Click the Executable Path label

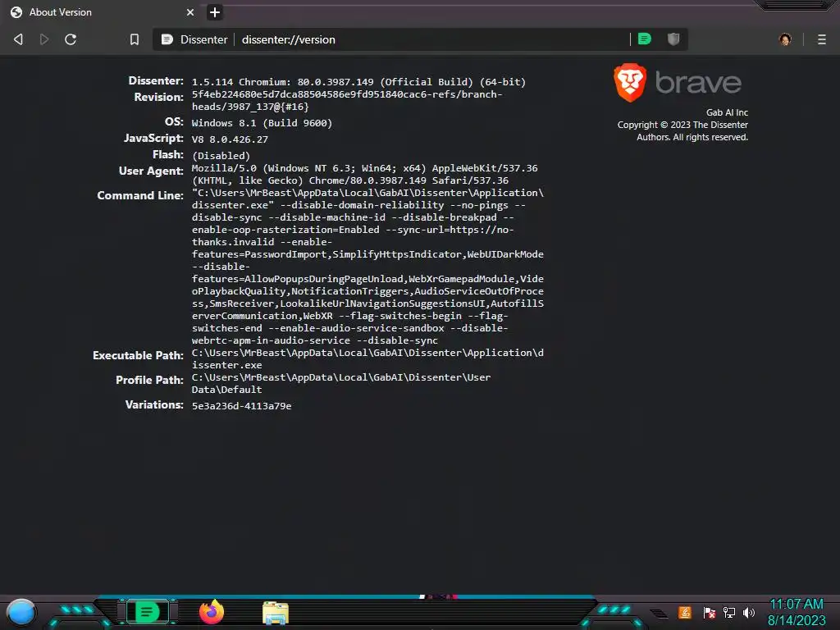tap(138, 356)
